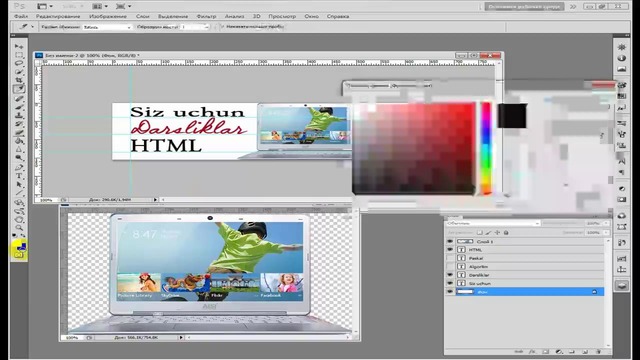This screenshot has width=640, height=360.
Task: Show the Paskal text layer
Action: coord(450,258)
